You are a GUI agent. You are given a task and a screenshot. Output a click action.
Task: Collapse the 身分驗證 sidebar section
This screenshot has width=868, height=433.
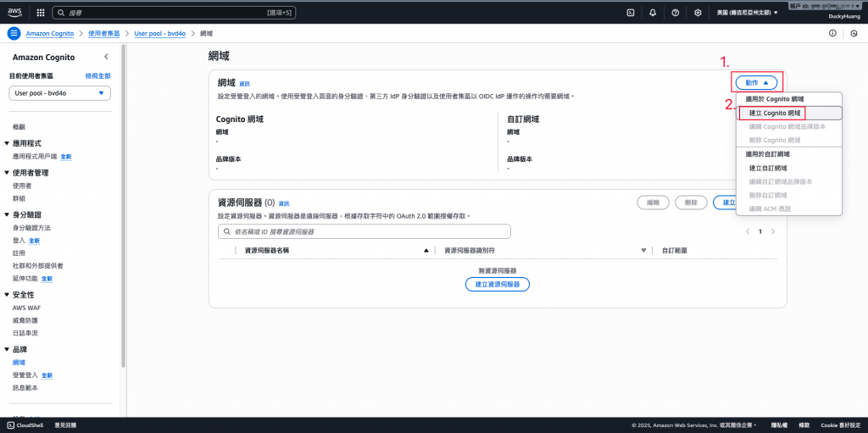pos(7,215)
